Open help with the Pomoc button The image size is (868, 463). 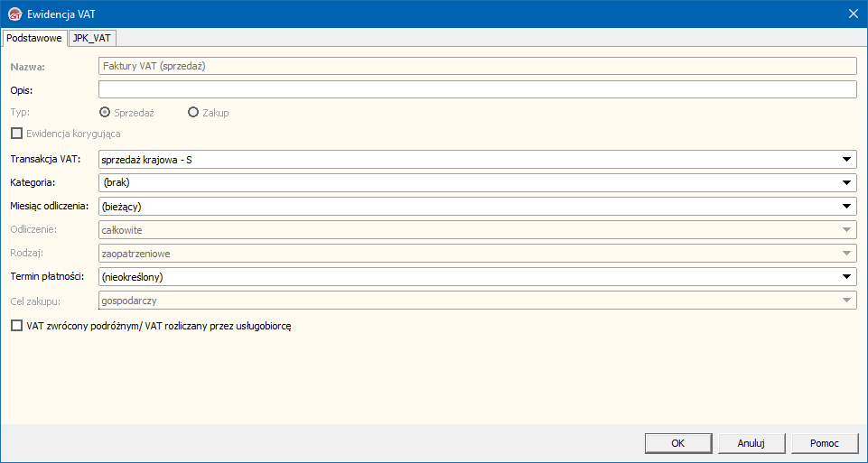(824, 443)
